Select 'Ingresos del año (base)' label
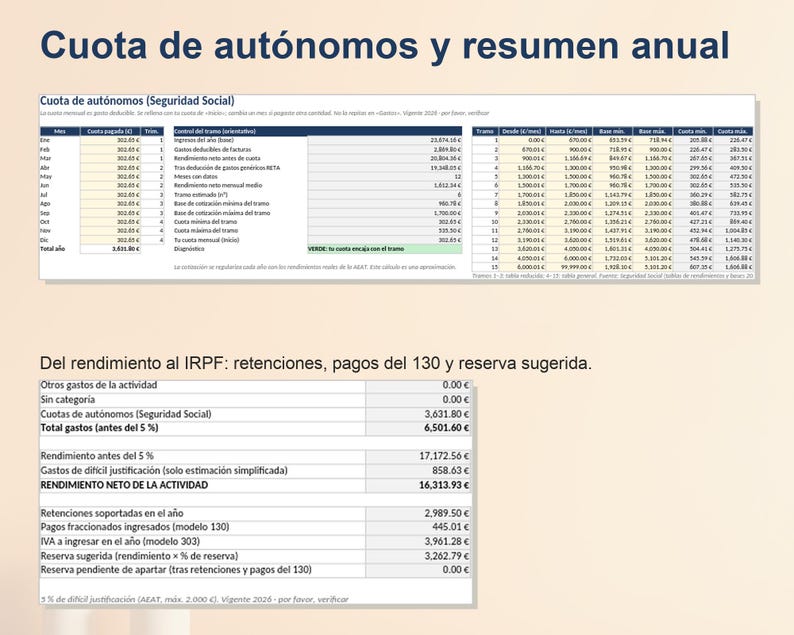The height and width of the screenshot is (635, 794). tap(204, 140)
